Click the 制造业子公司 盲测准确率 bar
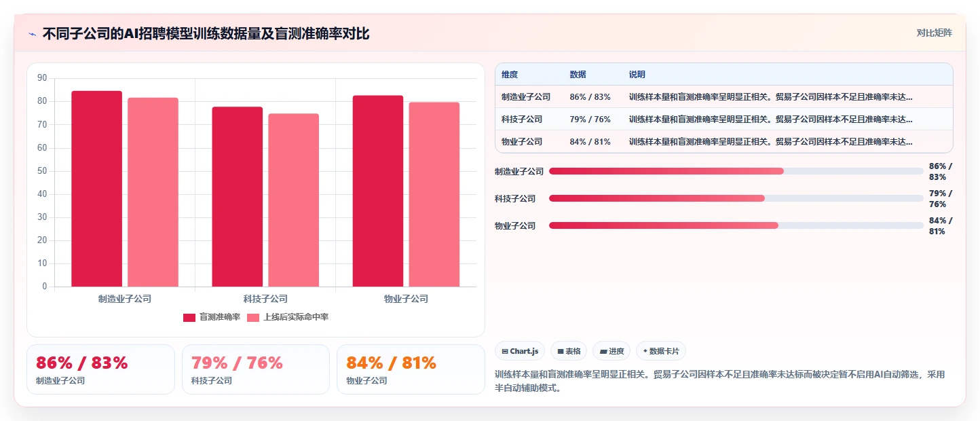This screenshot has width=980, height=421. point(96,189)
